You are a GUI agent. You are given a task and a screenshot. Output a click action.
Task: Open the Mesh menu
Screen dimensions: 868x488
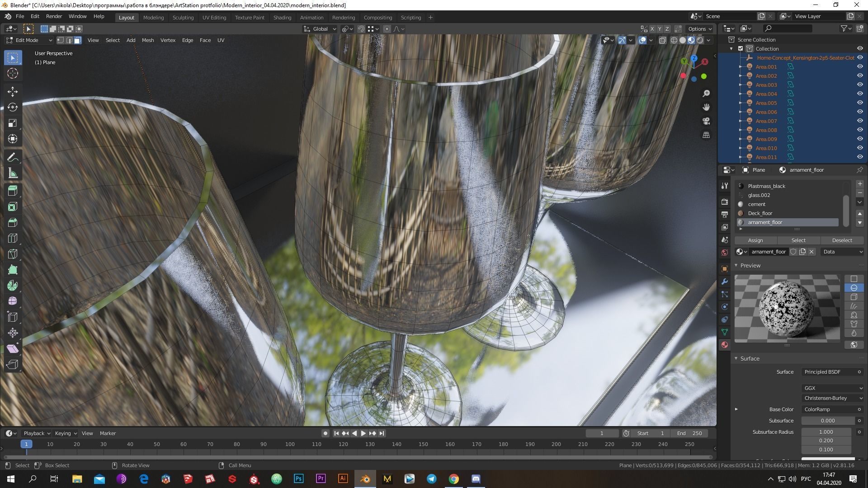(148, 40)
